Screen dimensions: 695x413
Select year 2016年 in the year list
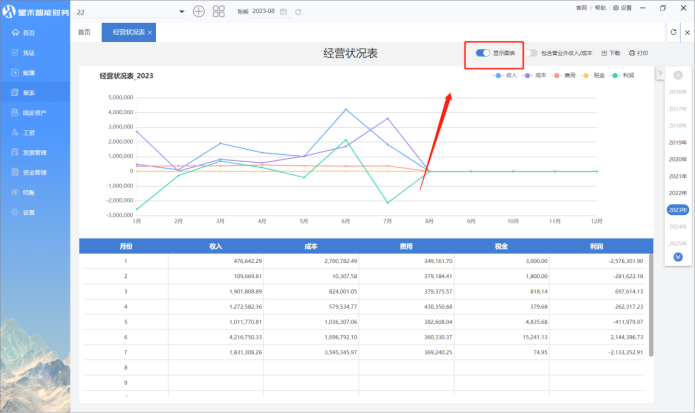pos(678,92)
